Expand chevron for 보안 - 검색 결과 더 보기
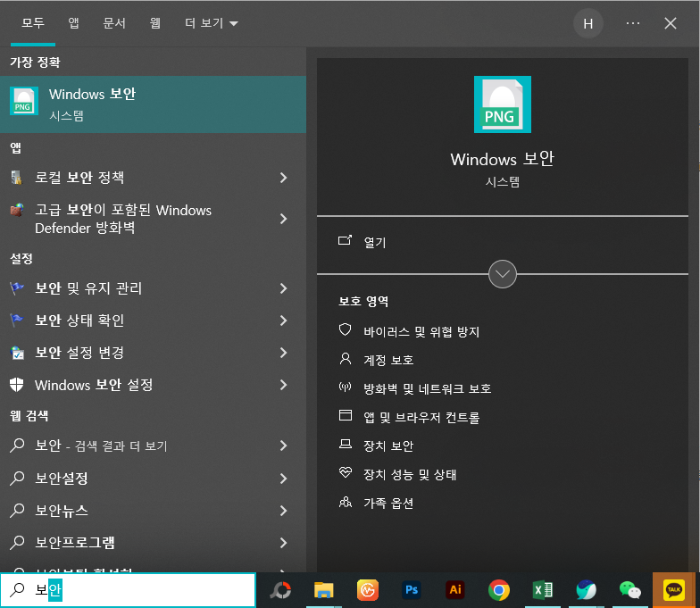This screenshot has width=700, height=608. tap(283, 446)
